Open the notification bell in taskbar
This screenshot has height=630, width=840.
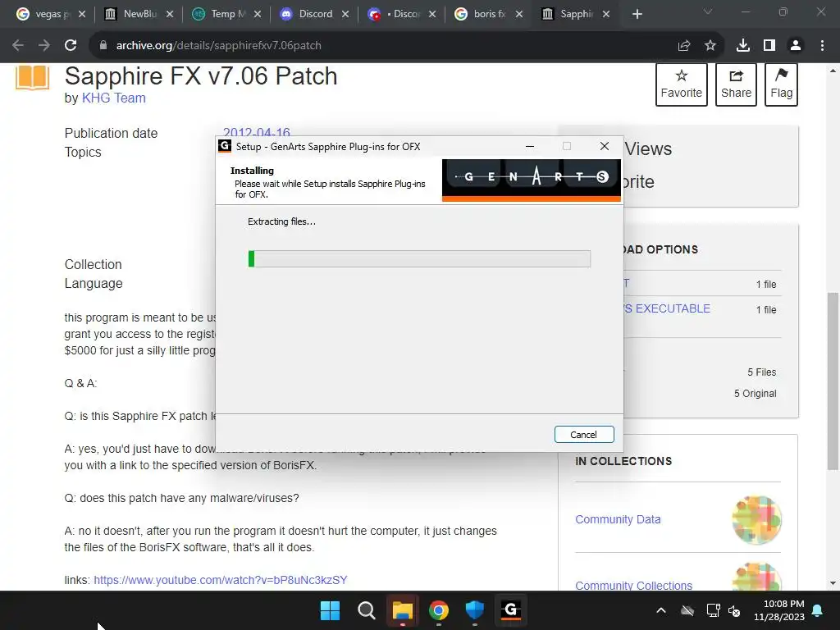[x=818, y=610]
